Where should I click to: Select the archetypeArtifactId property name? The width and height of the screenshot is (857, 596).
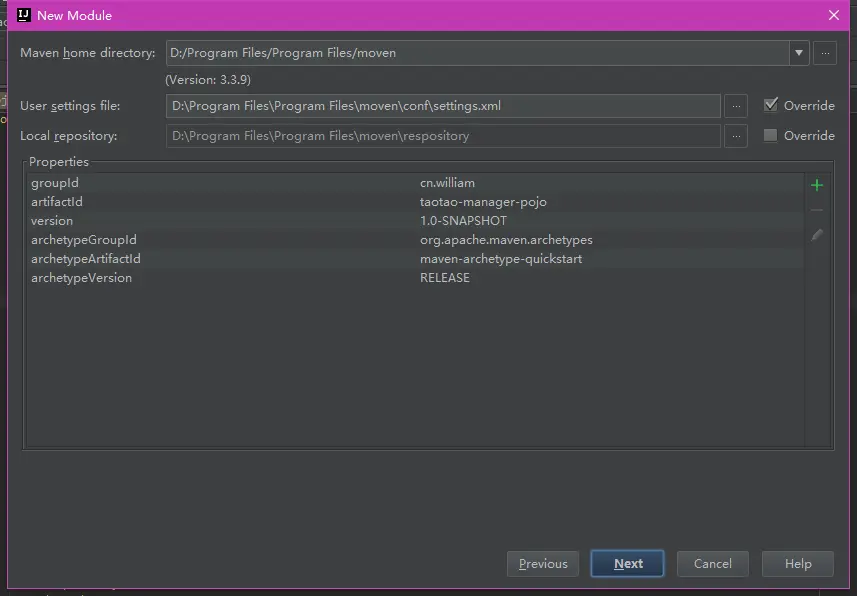[86, 259]
